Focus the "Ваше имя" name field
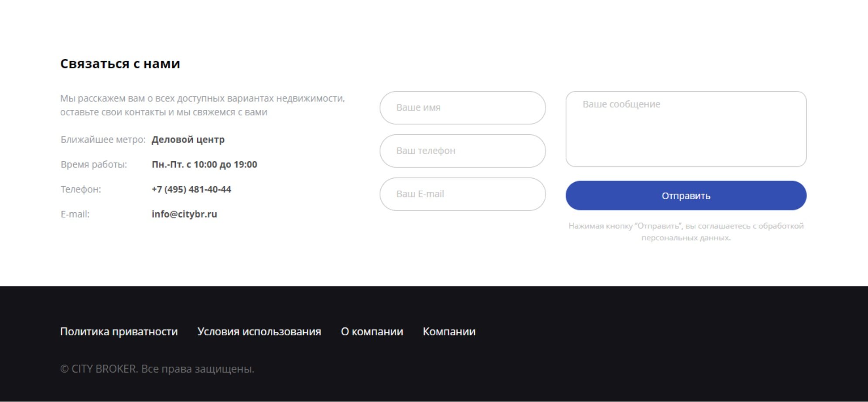The height and width of the screenshot is (402, 868). 462,108
